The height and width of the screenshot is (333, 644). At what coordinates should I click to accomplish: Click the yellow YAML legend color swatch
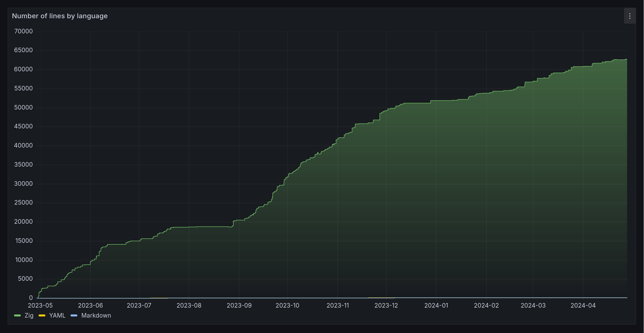click(x=42, y=316)
